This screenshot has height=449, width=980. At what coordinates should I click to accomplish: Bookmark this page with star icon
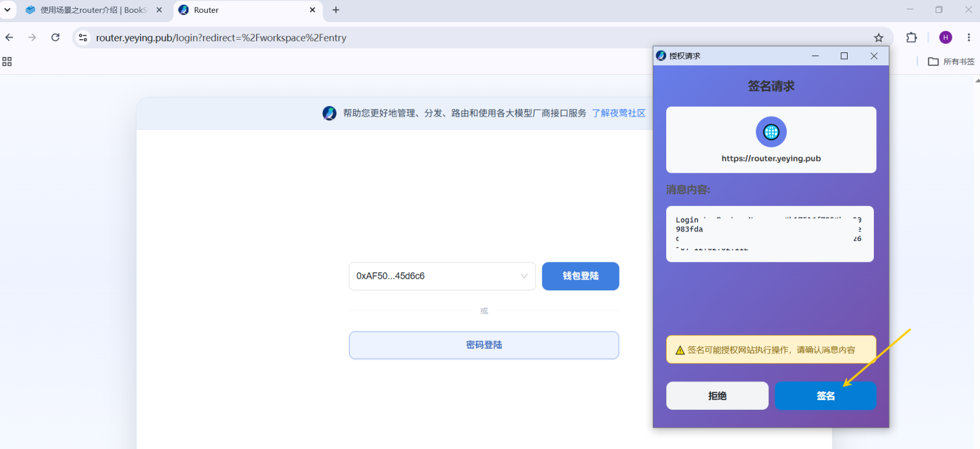tap(878, 37)
